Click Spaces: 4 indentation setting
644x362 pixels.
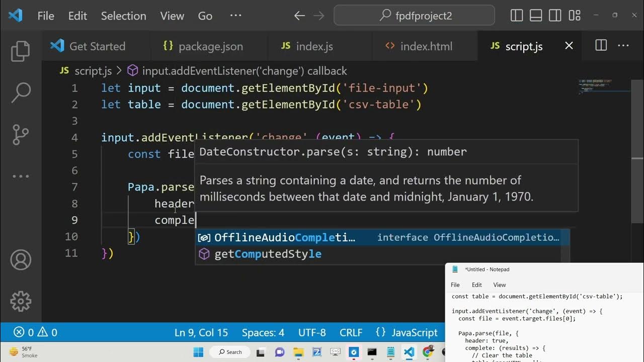[x=263, y=332]
